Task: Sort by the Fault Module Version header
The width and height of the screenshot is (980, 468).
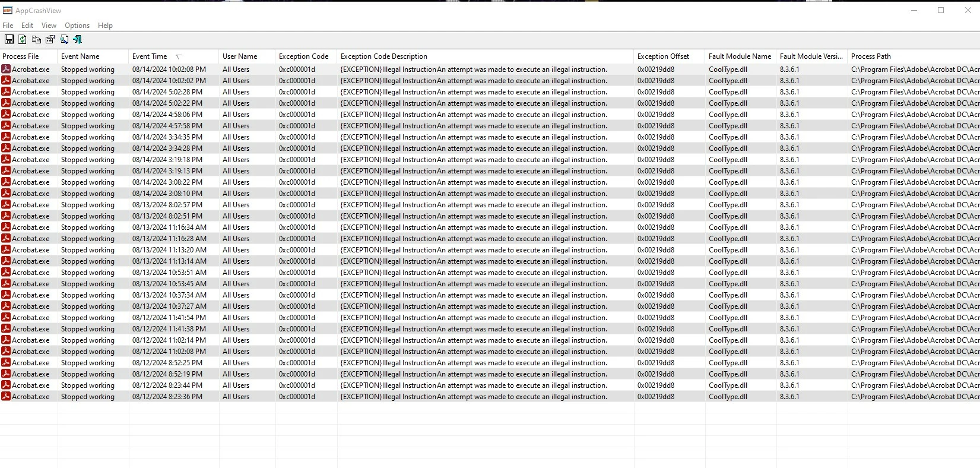Action: (x=812, y=56)
